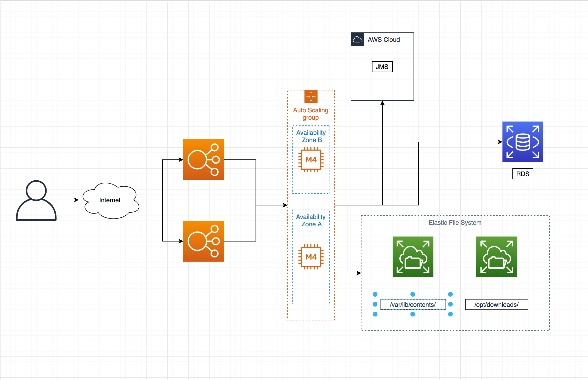This screenshot has width=588, height=380.
Task: Grab the top-center selection handle of /var/lib/contents/
Action: 413,294
